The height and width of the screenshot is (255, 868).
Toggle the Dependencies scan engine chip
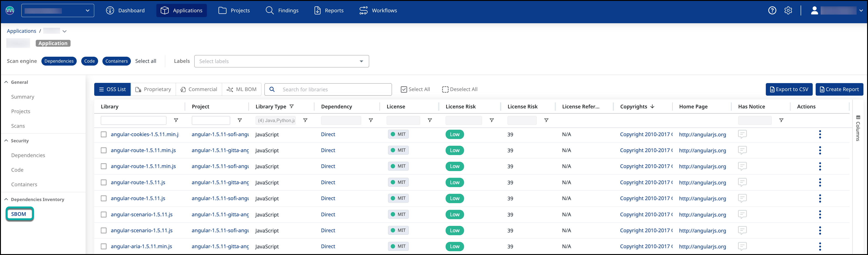(59, 61)
